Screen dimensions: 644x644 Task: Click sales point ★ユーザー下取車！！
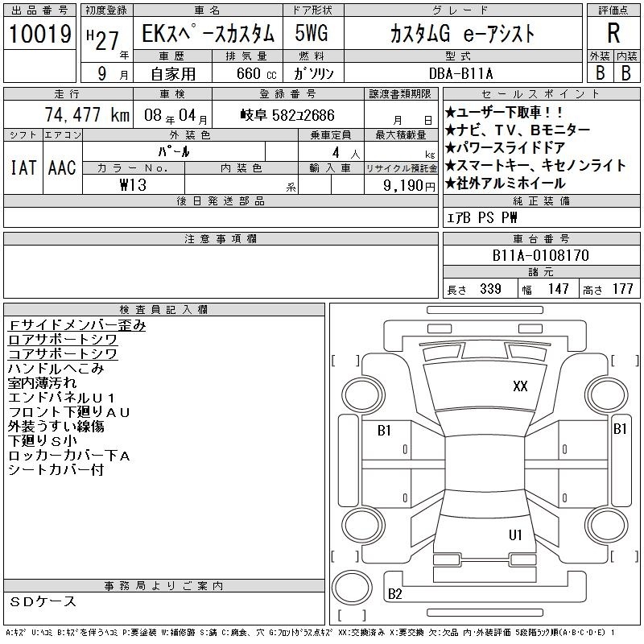tap(504, 113)
